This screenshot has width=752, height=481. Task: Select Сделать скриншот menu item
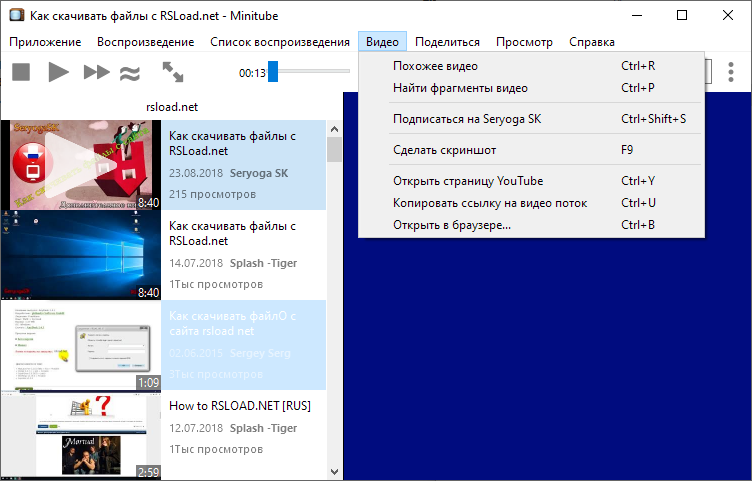coord(531,150)
